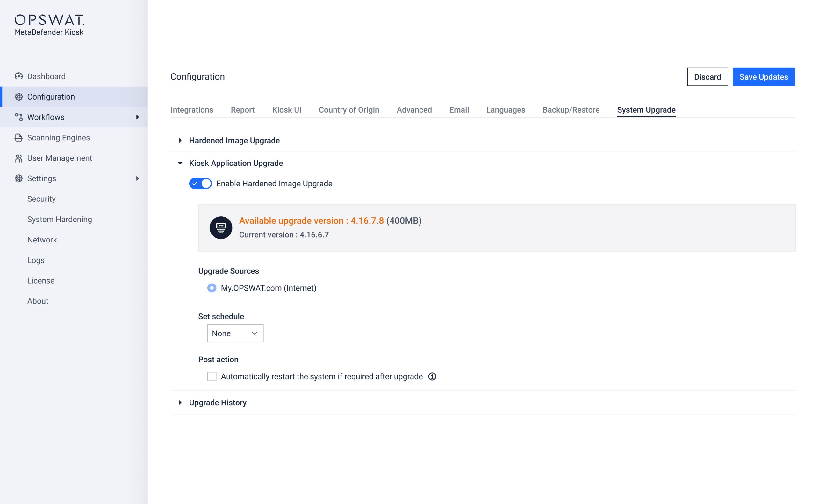Open the Set schedule dropdown
Viewport: 818px width, 504px height.
235,333
